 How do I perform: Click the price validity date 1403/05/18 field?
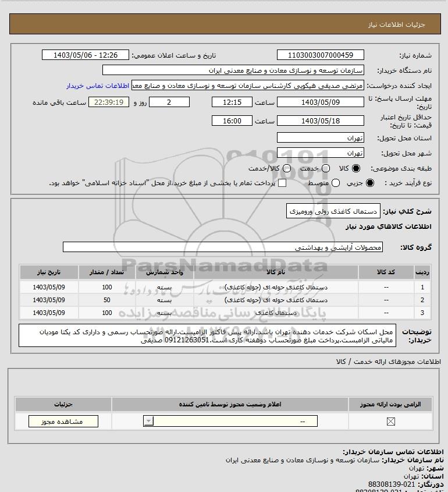(x=321, y=121)
